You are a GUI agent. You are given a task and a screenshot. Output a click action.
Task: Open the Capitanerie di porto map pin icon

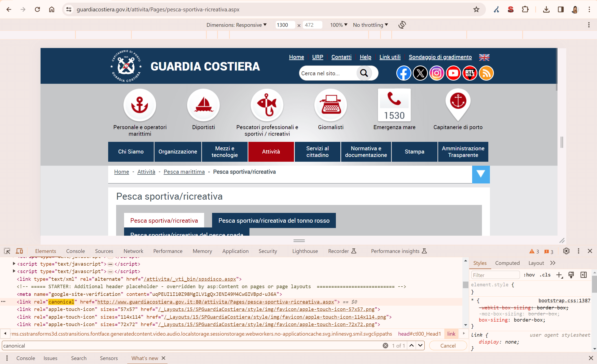tap(458, 105)
